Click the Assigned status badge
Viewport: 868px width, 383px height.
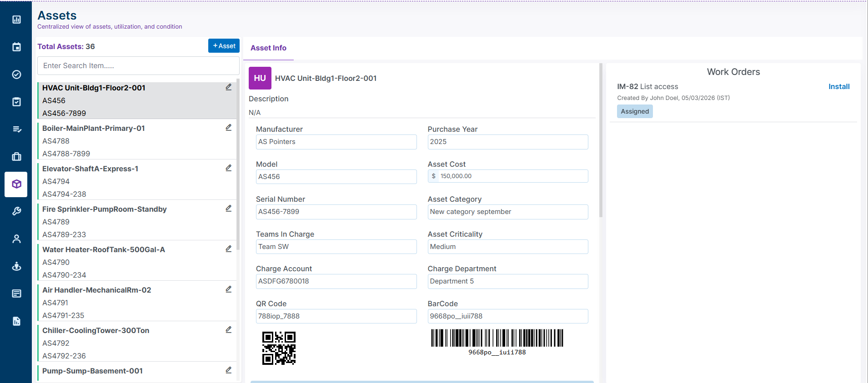[x=635, y=112]
